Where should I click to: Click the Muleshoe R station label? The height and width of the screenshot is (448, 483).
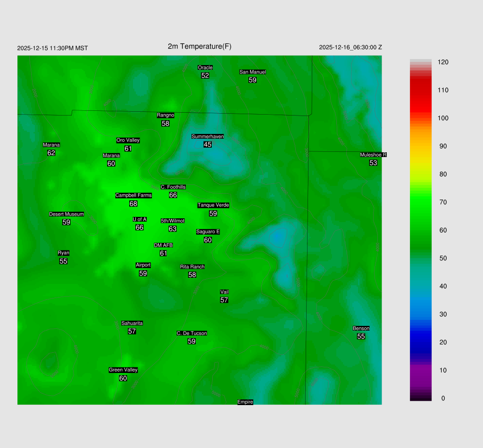(x=373, y=155)
